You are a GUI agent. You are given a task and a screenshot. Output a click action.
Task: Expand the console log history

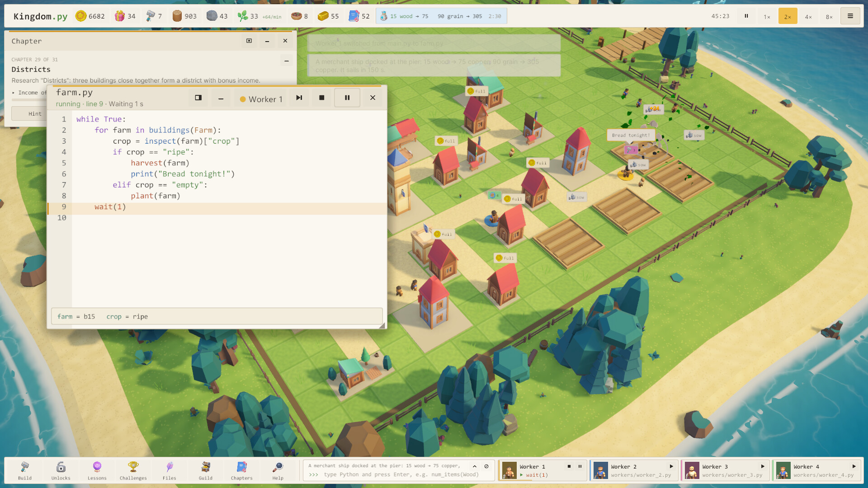tap(475, 466)
